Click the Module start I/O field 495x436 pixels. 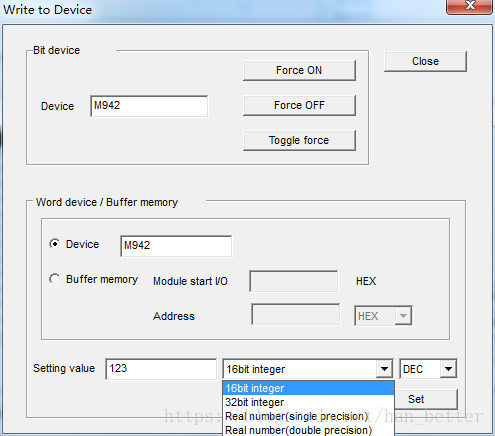[294, 281]
